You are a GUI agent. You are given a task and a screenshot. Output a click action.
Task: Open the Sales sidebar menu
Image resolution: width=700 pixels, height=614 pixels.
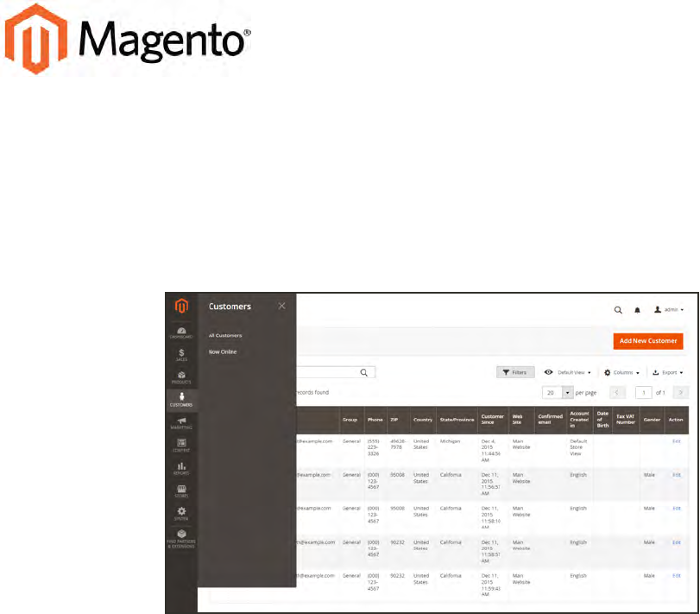181,355
